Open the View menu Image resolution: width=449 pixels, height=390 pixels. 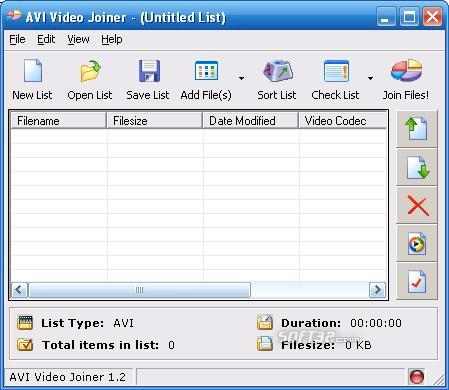coord(78,39)
